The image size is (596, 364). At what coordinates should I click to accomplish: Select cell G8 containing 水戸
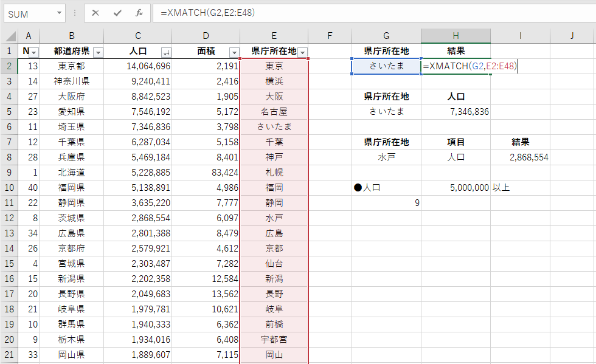[386, 157]
